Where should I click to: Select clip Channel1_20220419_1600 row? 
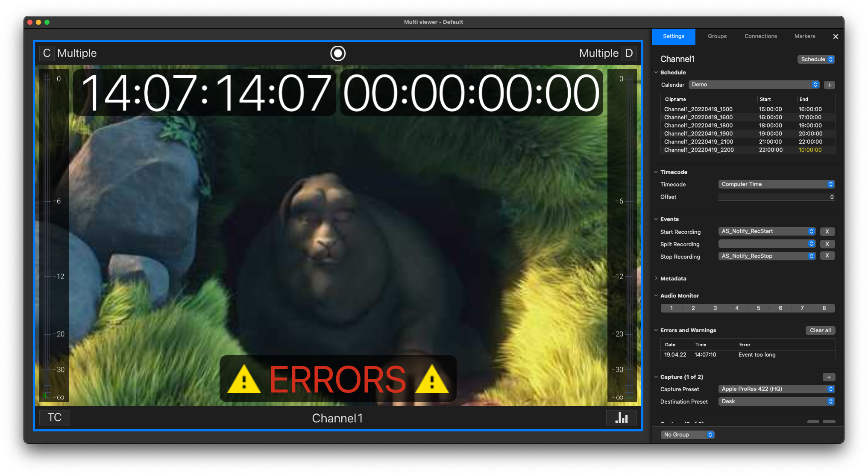coord(748,118)
